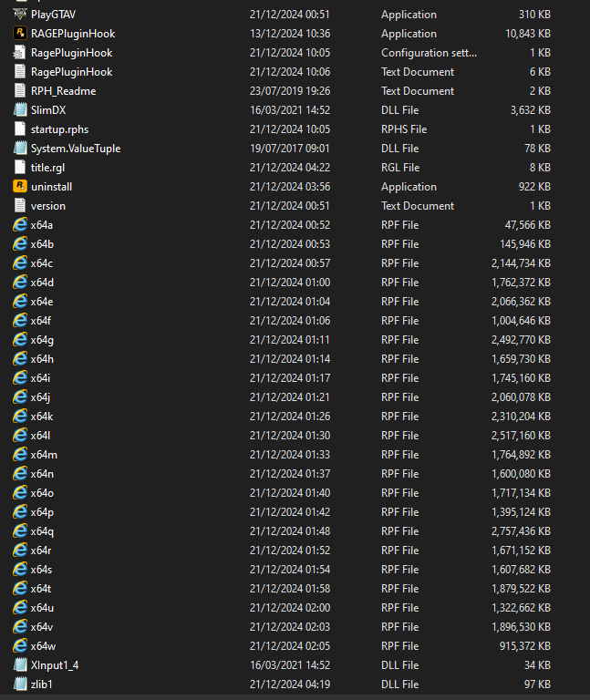The width and height of the screenshot is (590, 700).
Task: Click the x64e RPF file icon
Action: (x=20, y=302)
